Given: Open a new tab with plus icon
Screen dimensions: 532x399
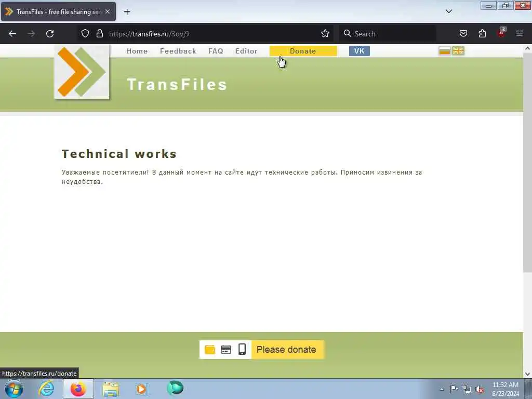Looking at the screenshot, I should coord(127,12).
